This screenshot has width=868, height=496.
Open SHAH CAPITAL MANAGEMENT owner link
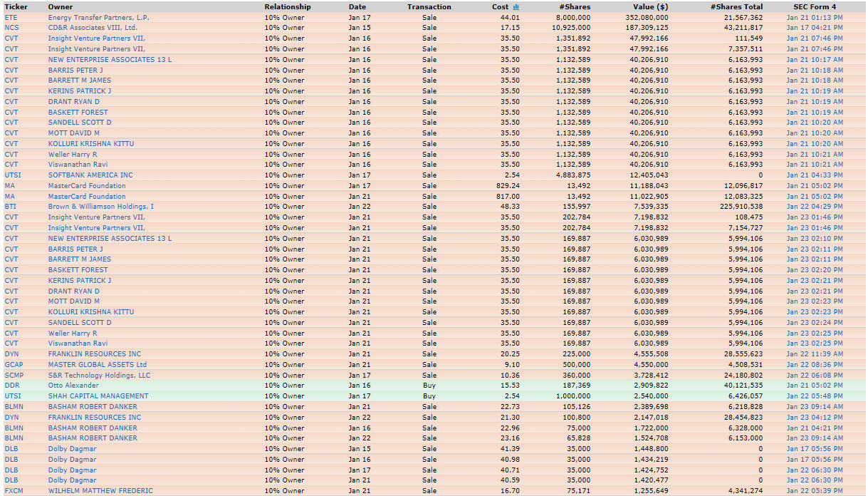[98, 396]
